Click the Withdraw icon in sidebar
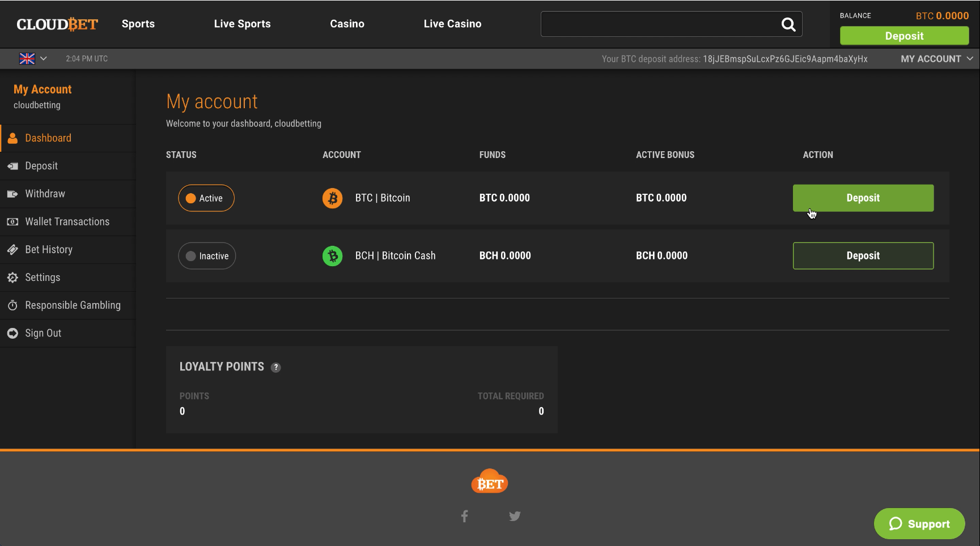The image size is (980, 546). 12,194
